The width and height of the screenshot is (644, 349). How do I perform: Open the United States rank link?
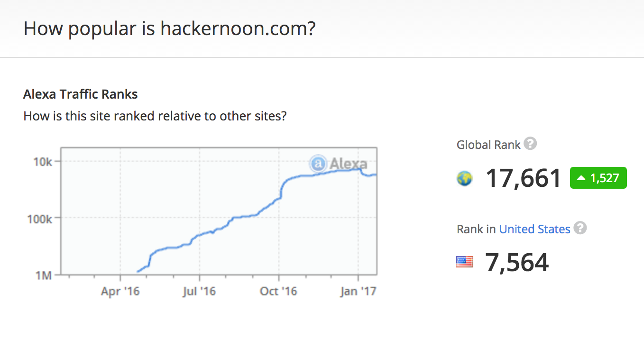(x=534, y=230)
